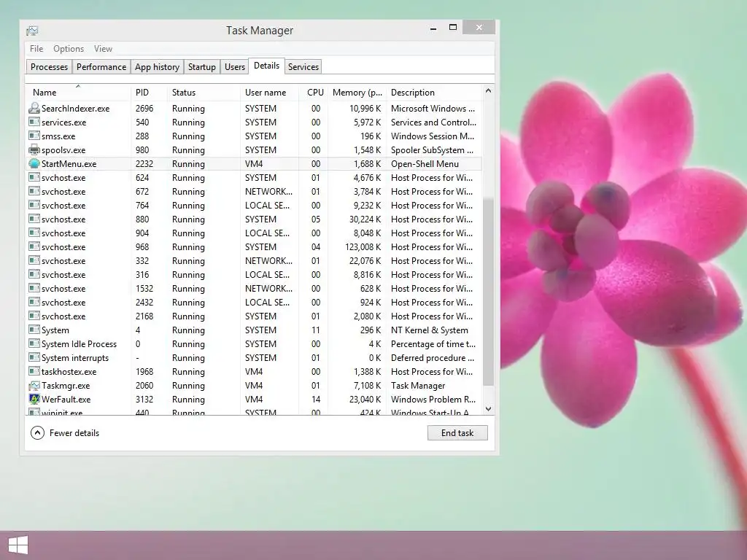Switch to the App history tab
The height and width of the screenshot is (560, 747).
[158, 66]
